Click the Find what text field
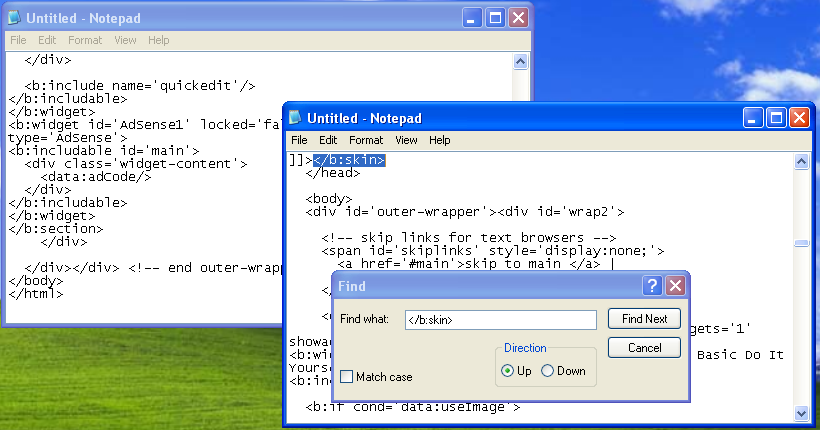The height and width of the screenshot is (430, 820). (500, 320)
